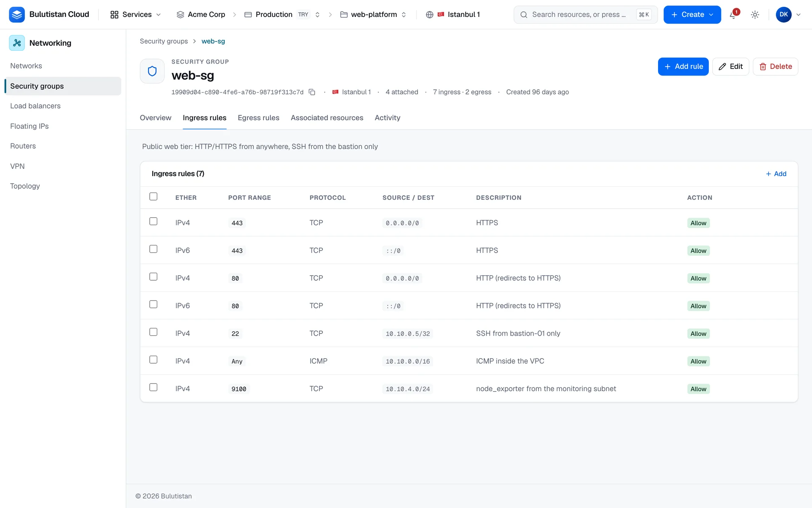Check the 9100 node_exporter rule
This screenshot has height=508, width=812.
pos(154,387)
